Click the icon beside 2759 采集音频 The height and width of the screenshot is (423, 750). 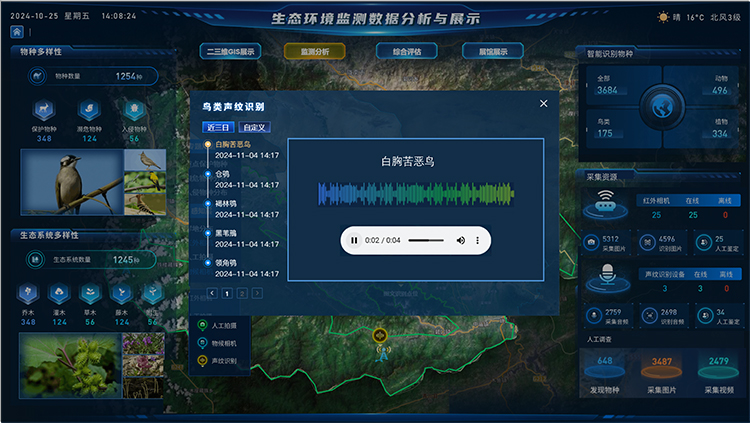(x=594, y=315)
